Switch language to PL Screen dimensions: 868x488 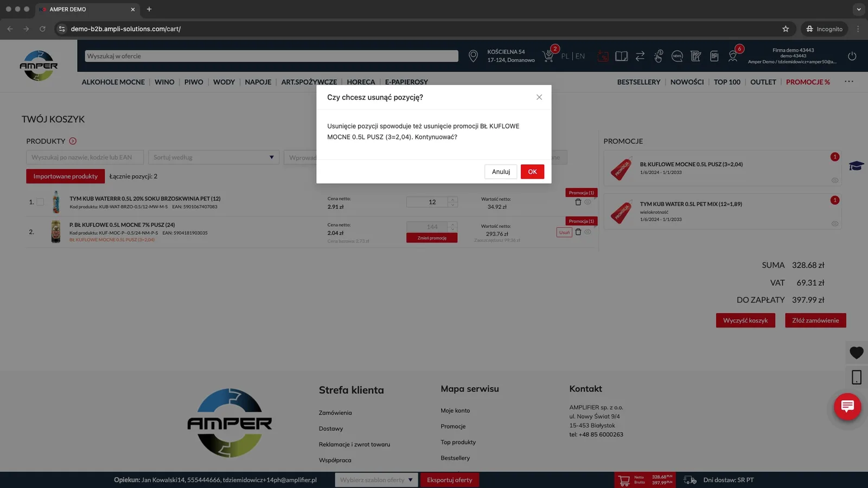[565, 56]
